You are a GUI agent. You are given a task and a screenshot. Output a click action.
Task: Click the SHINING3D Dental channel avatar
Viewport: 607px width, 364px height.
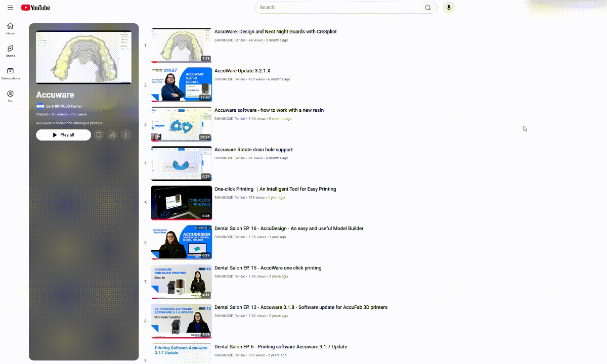40,106
